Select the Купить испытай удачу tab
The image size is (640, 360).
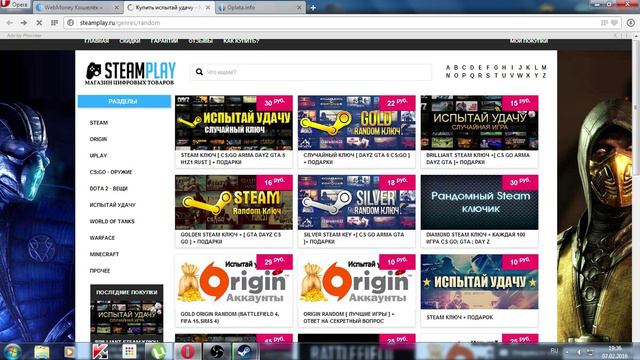pos(168,7)
